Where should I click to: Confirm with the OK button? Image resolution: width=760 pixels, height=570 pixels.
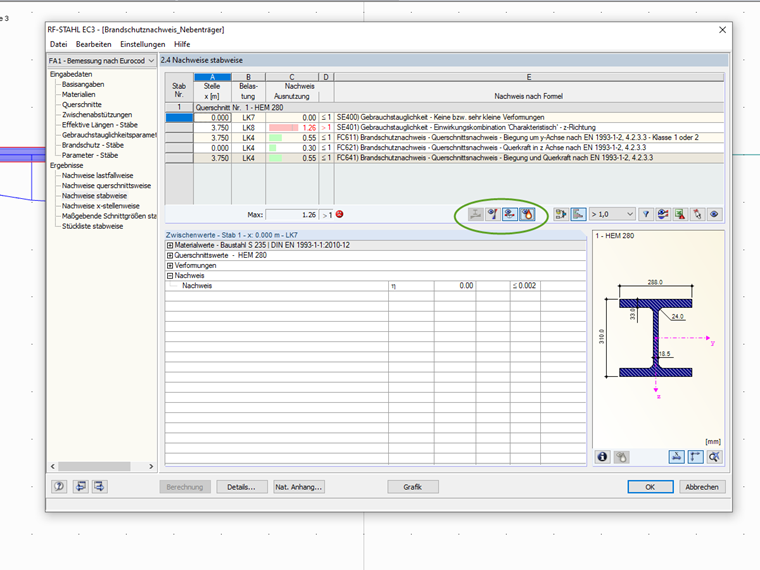coord(650,487)
